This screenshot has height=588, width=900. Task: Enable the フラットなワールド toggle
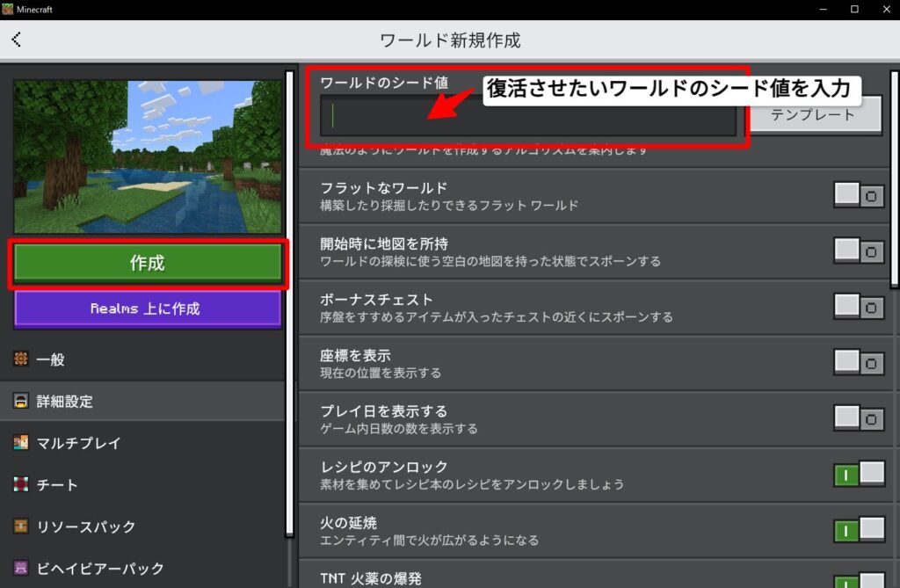tap(859, 196)
